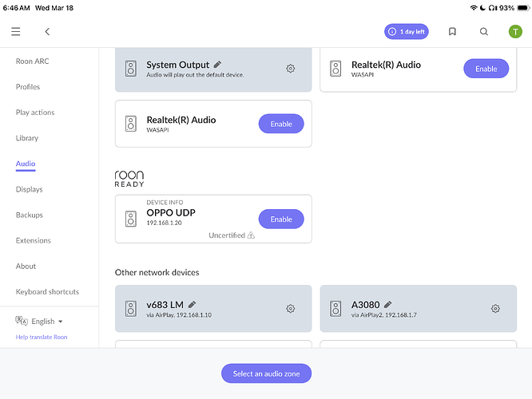Image resolution: width=532 pixels, height=399 pixels.
Task: Click Select an audio zone button
Action: coord(266,373)
